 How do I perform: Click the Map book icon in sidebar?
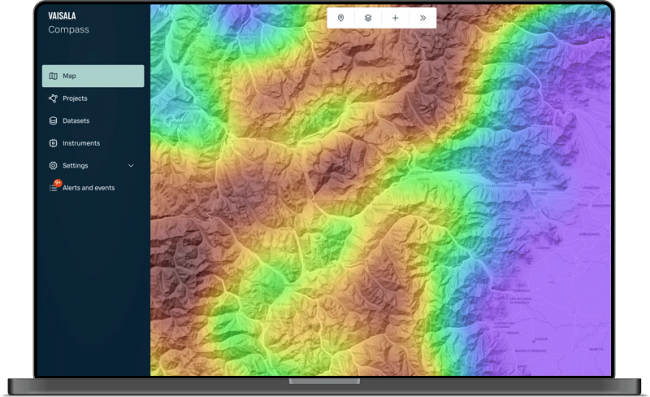[53, 76]
